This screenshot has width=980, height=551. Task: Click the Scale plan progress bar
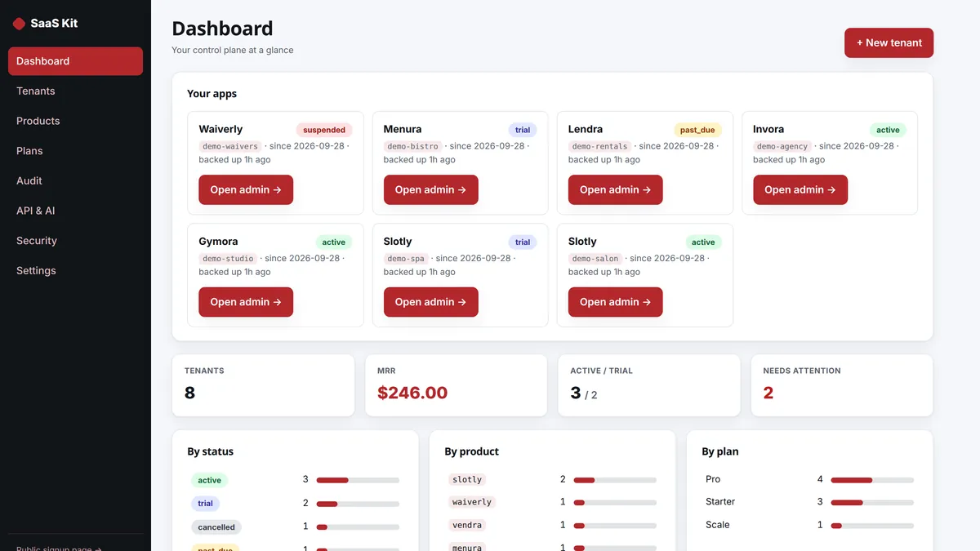[872, 526]
